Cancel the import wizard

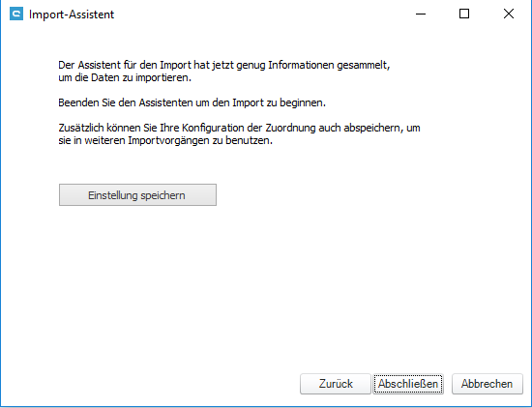tap(488, 384)
